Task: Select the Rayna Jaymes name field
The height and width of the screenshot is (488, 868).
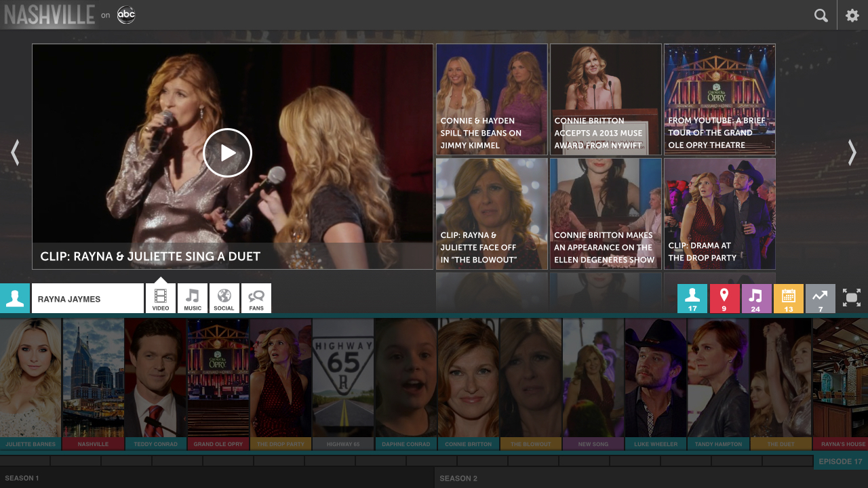Action: click(x=87, y=298)
